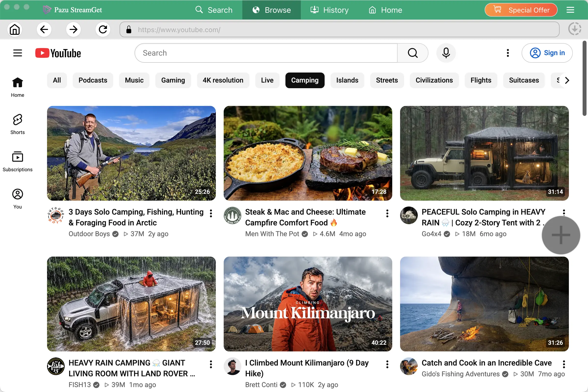Open Shorts in the sidebar
Image resolution: width=588 pixels, height=392 pixels.
(x=17, y=124)
